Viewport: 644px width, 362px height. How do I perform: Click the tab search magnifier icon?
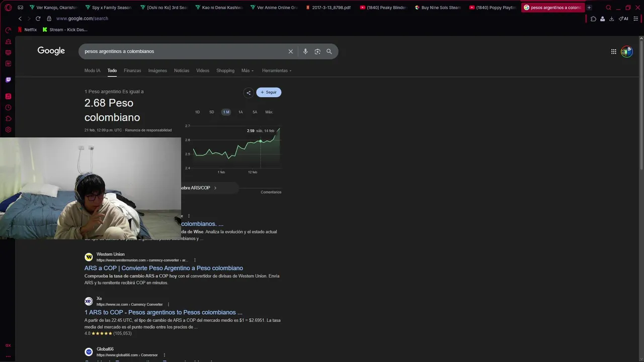point(608,8)
